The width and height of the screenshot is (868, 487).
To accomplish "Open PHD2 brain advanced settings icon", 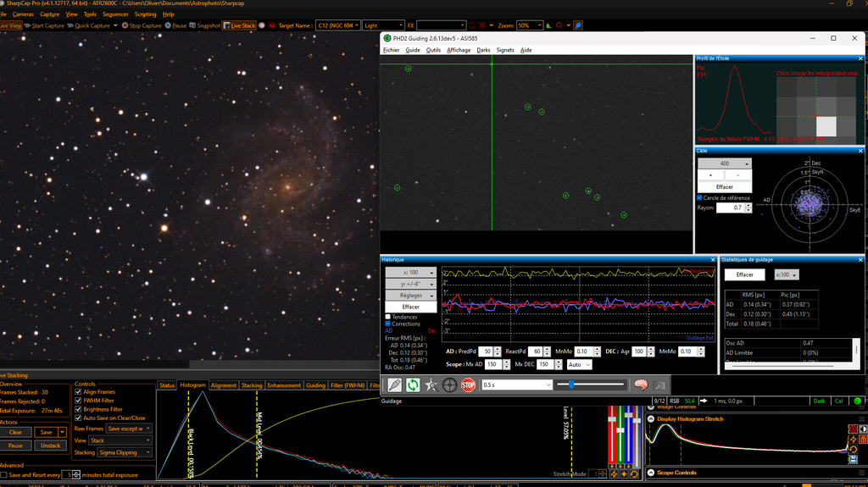I will tap(641, 385).
